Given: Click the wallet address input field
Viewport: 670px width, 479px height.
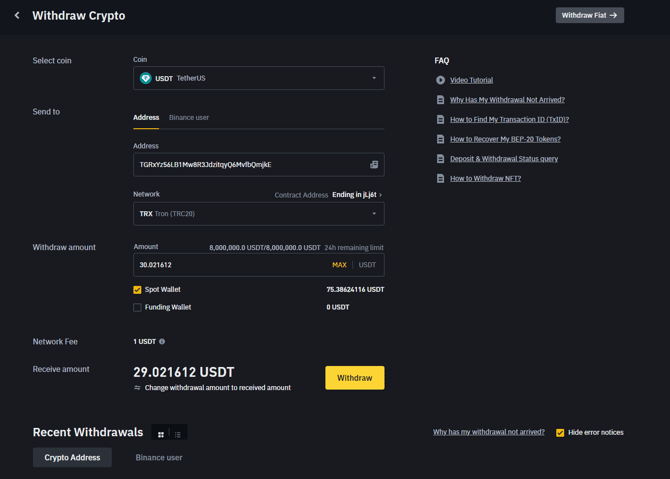Looking at the screenshot, I should 259,165.
